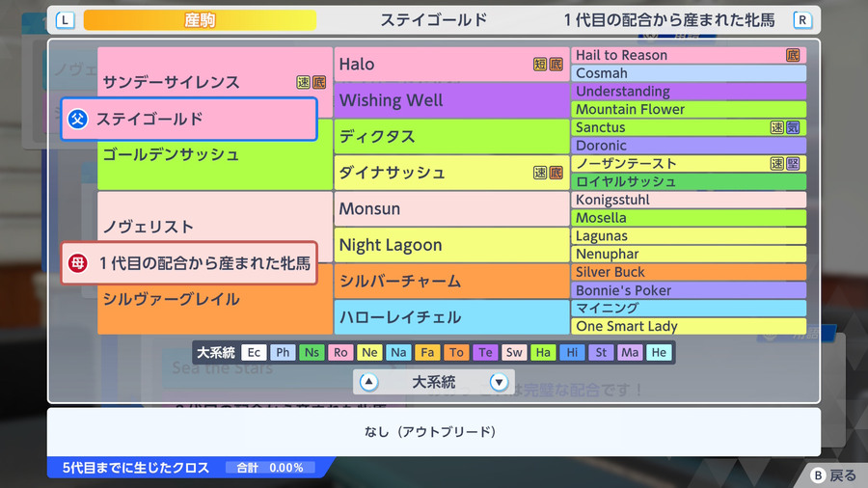This screenshot has width=868, height=488.
Task: Select the ステイゴールド sire card
Action: pos(189,119)
